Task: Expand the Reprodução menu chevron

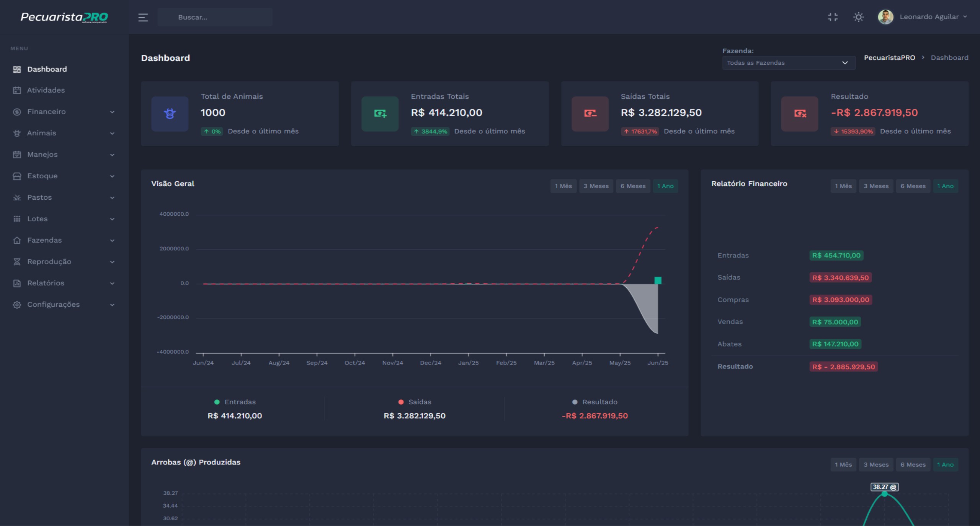Action: (x=112, y=262)
